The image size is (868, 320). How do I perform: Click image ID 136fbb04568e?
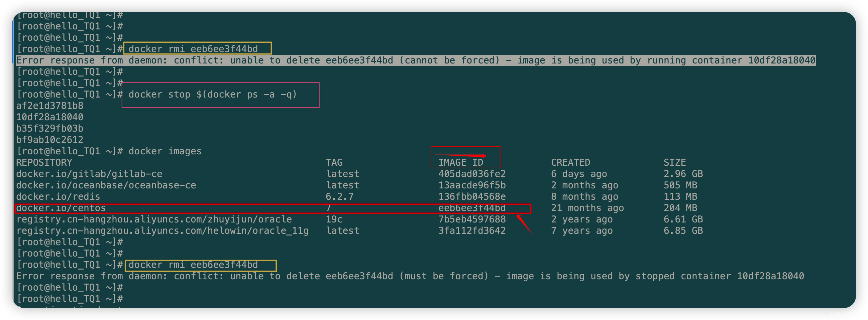[472, 197]
